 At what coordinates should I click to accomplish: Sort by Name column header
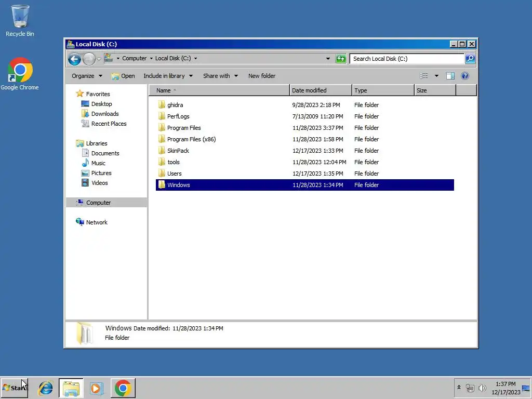coord(220,90)
